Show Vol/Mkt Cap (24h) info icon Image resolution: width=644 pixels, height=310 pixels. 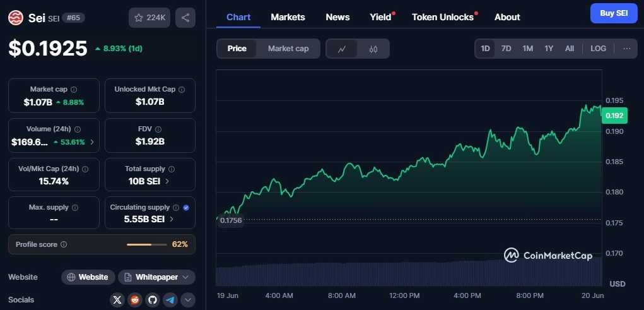85,169
